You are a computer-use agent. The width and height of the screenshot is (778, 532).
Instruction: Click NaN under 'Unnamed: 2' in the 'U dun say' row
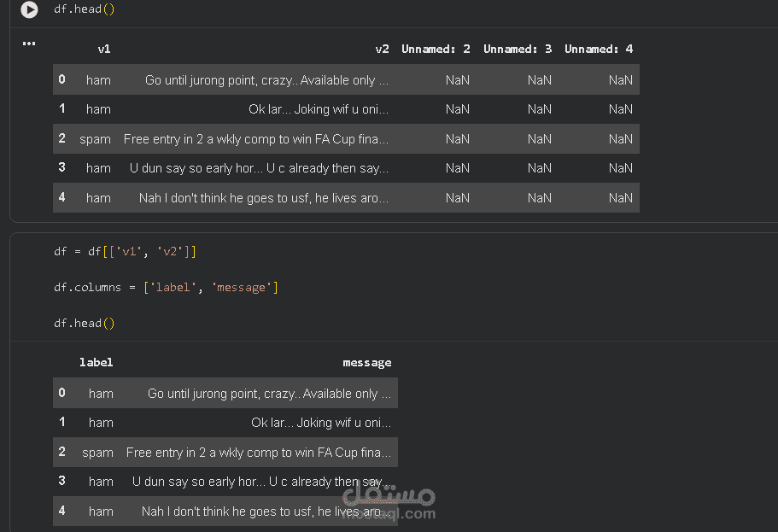click(x=458, y=168)
